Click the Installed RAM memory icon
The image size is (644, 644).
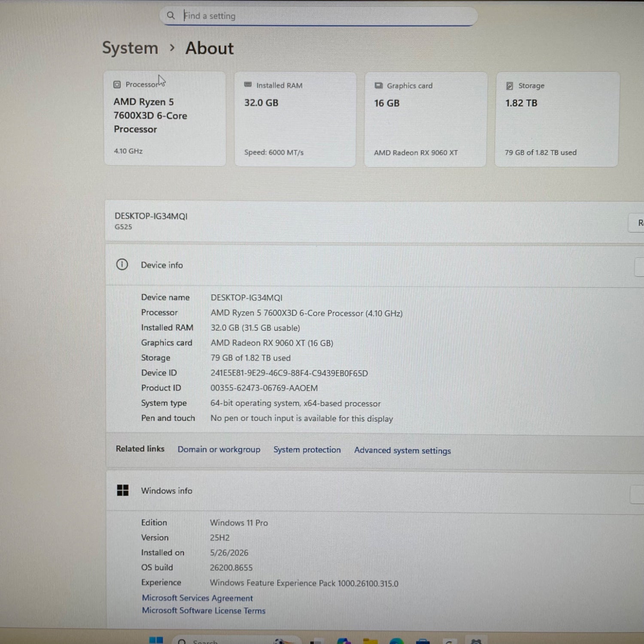(x=248, y=85)
